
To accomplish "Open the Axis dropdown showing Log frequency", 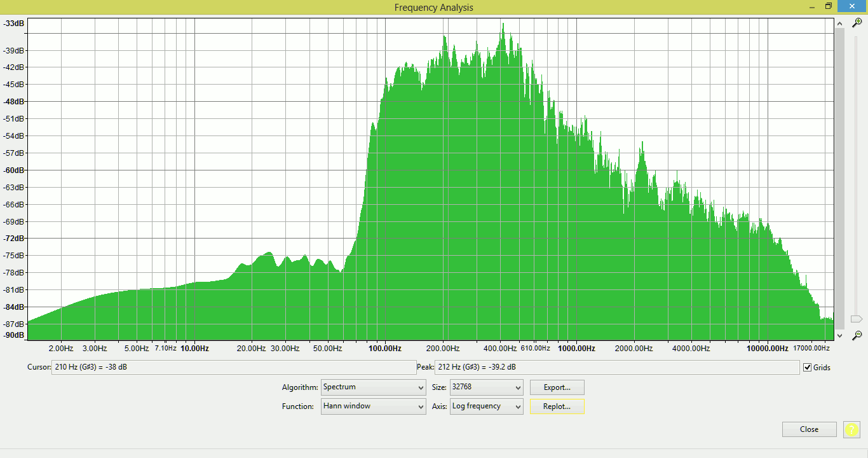I will pos(486,406).
